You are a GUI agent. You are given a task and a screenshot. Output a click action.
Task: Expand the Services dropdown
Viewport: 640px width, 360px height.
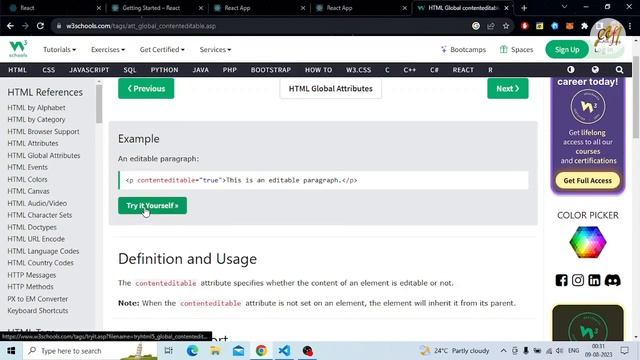click(x=215, y=49)
